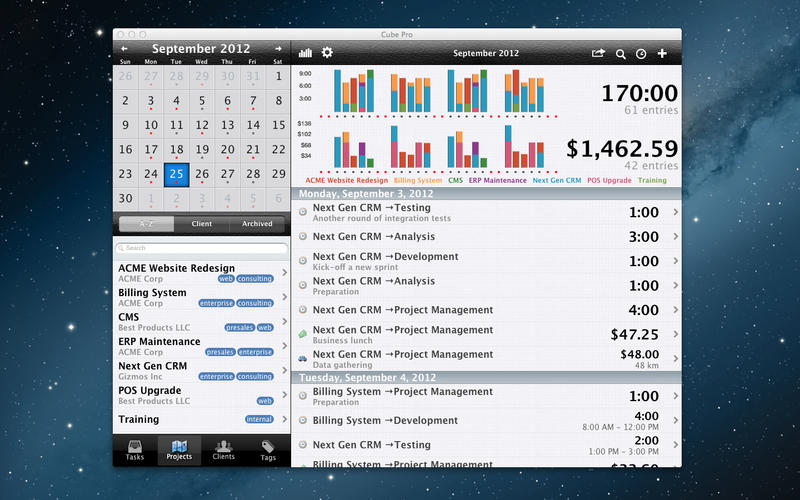Click the share/export icon in toolbar
Screen dimensions: 800x500
tap(598, 53)
